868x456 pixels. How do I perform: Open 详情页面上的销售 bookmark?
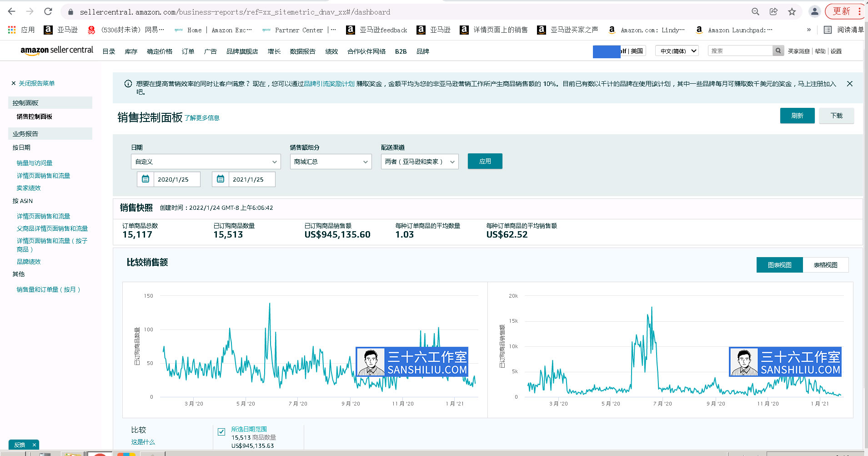pyautogui.click(x=494, y=30)
